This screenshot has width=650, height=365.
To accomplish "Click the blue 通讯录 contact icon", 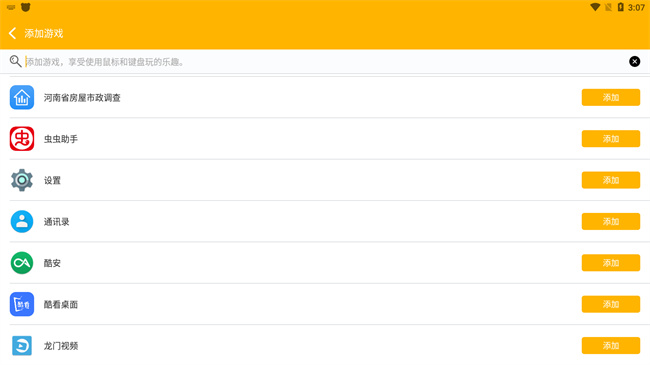I will point(22,221).
